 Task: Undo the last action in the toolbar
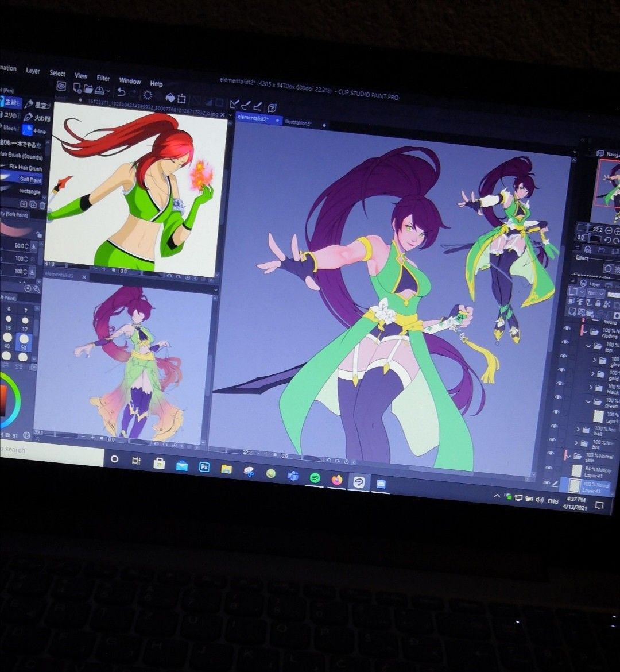pos(121,92)
